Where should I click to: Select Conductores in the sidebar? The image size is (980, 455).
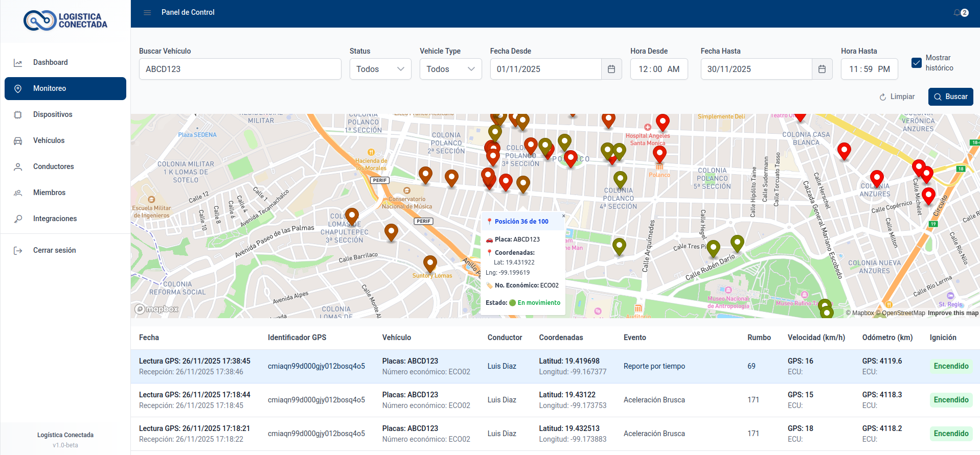[x=53, y=166]
